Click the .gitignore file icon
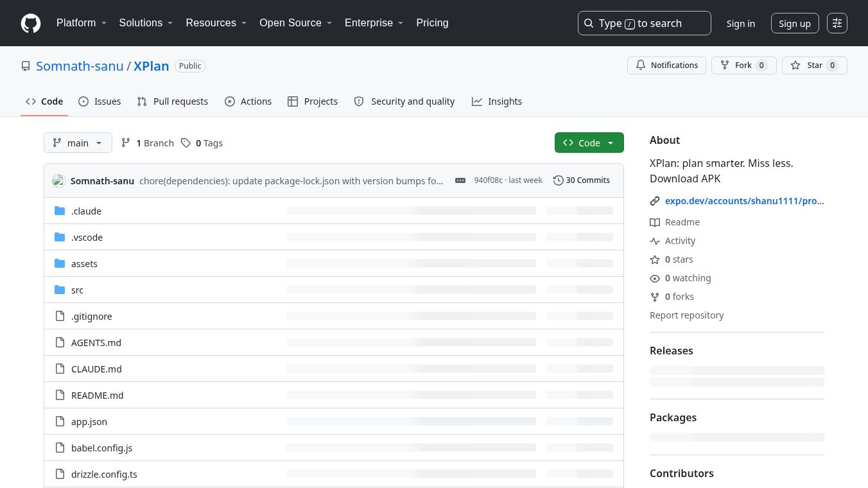This screenshot has height=488, width=868. pyautogui.click(x=60, y=316)
